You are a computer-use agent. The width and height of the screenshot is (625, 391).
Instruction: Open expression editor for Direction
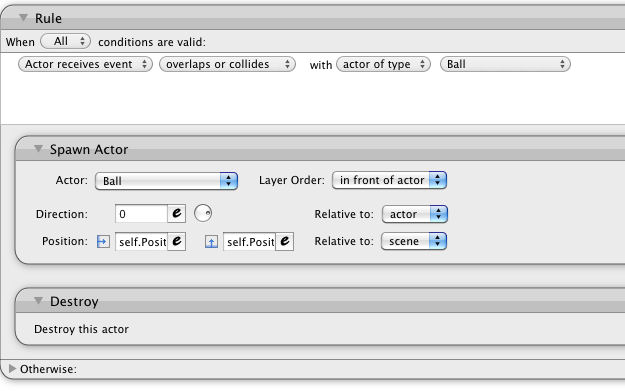pyautogui.click(x=177, y=214)
